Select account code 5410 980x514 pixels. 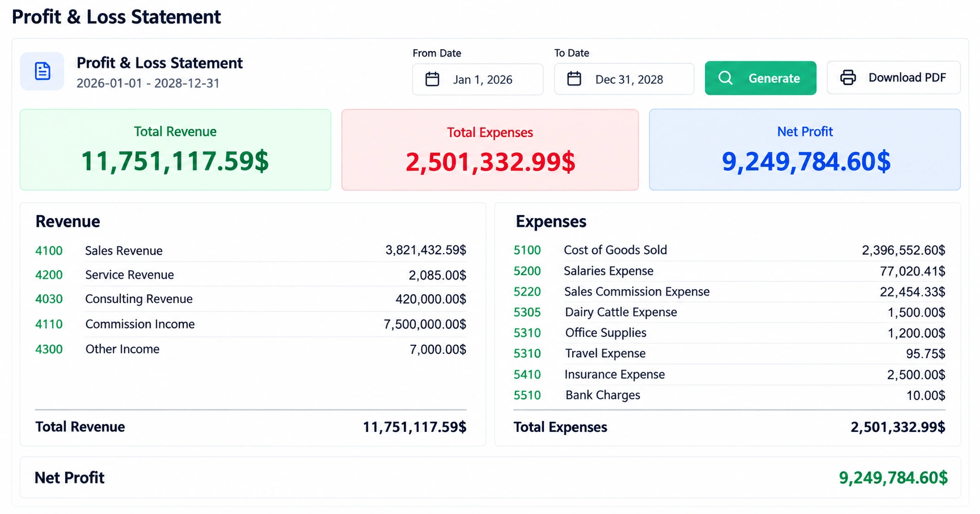(527, 375)
